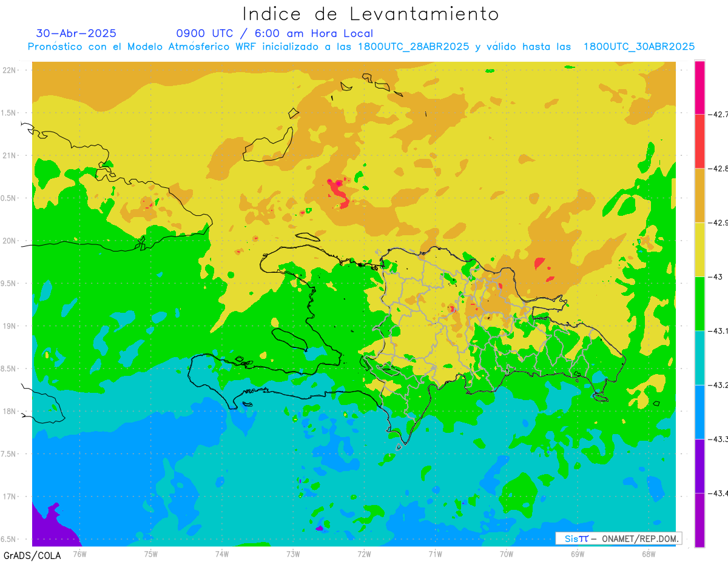The height and width of the screenshot is (562, 728).
Task: Click the '72W' longitude label
Action: point(364,554)
